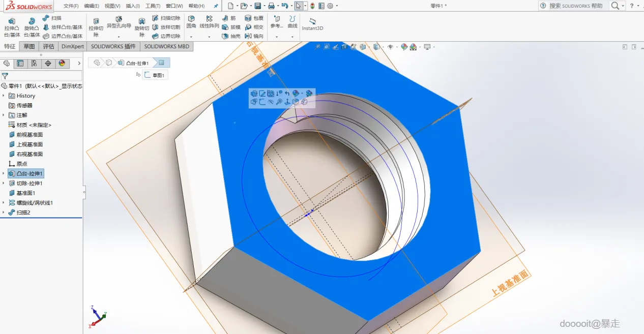
Task: Open the Options gear icon
Action: (330, 6)
